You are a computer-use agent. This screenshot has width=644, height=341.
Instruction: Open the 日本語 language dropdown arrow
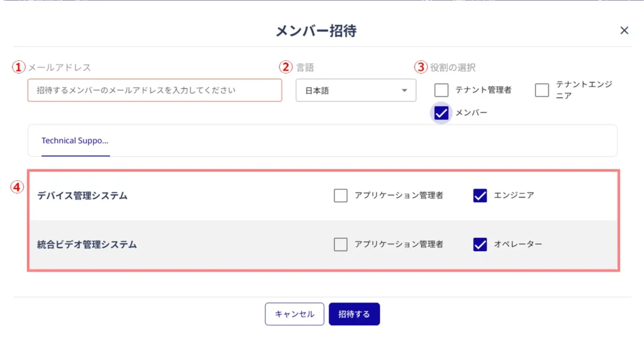[404, 90]
